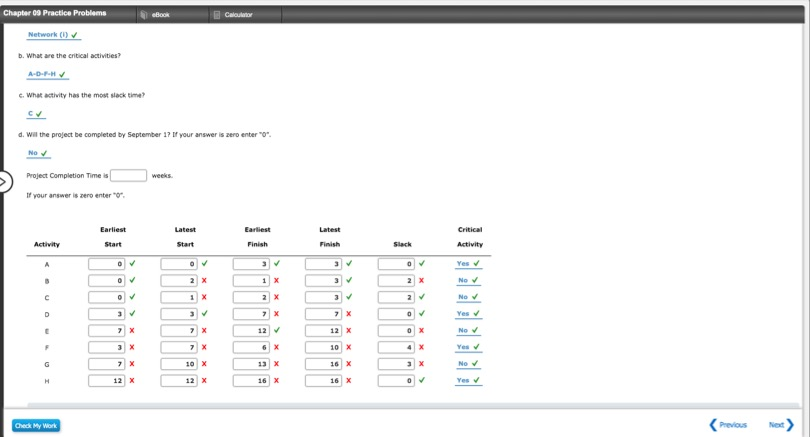Click red X beside activity H Earliest Start
The width and height of the screenshot is (810, 437).
[132, 380]
